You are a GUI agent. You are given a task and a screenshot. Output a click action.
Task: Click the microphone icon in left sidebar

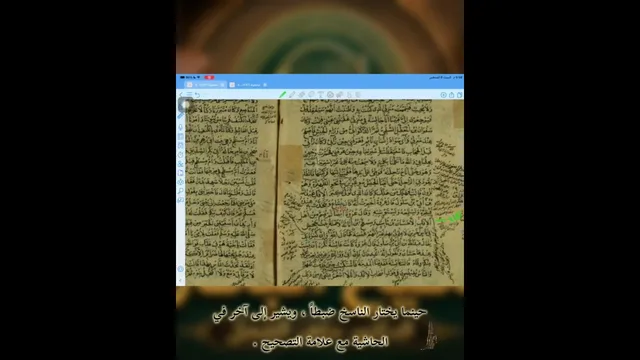[x=180, y=127]
